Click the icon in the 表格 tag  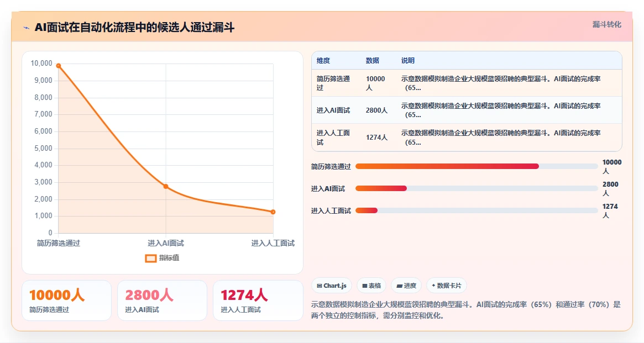click(364, 286)
